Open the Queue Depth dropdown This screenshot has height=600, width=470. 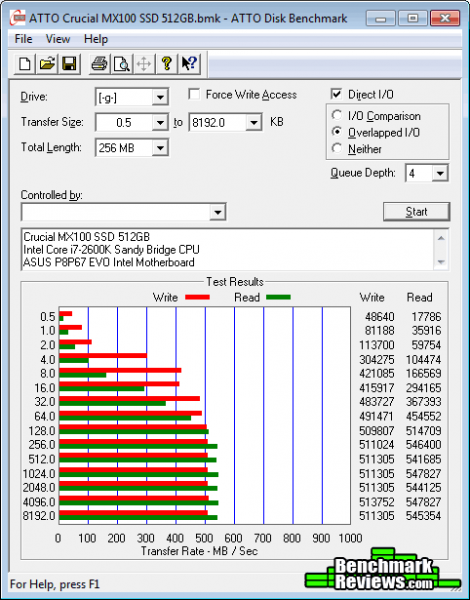[440, 173]
